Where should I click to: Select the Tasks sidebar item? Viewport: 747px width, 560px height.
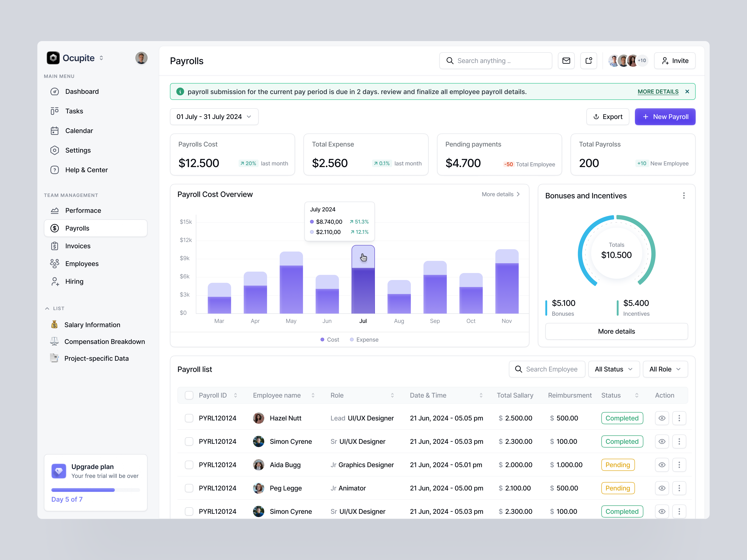(x=74, y=111)
